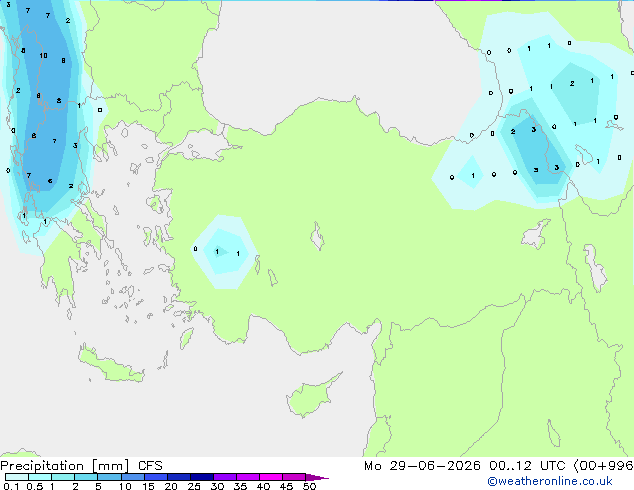Click the '30' legend scale label
Viewport: 634px width, 490px height.
click(217, 486)
